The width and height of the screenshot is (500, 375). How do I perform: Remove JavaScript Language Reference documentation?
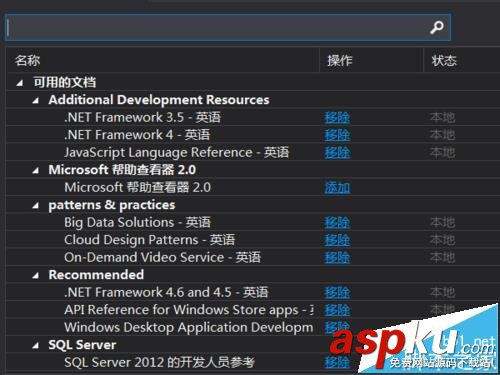click(337, 153)
